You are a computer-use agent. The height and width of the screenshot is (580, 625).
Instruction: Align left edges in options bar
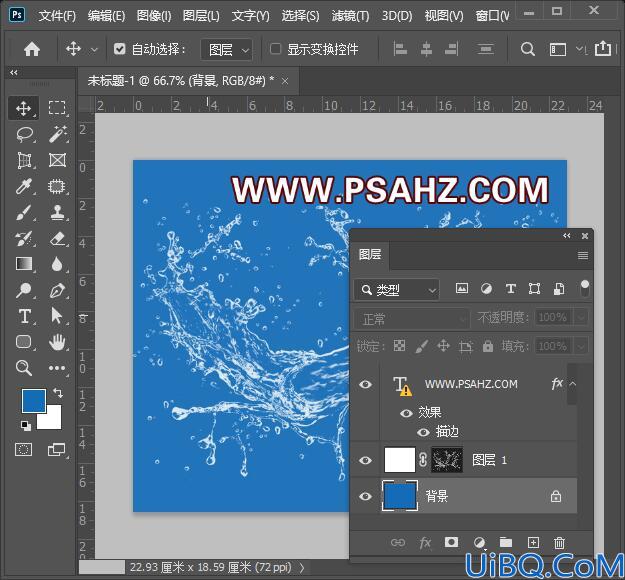[x=400, y=49]
